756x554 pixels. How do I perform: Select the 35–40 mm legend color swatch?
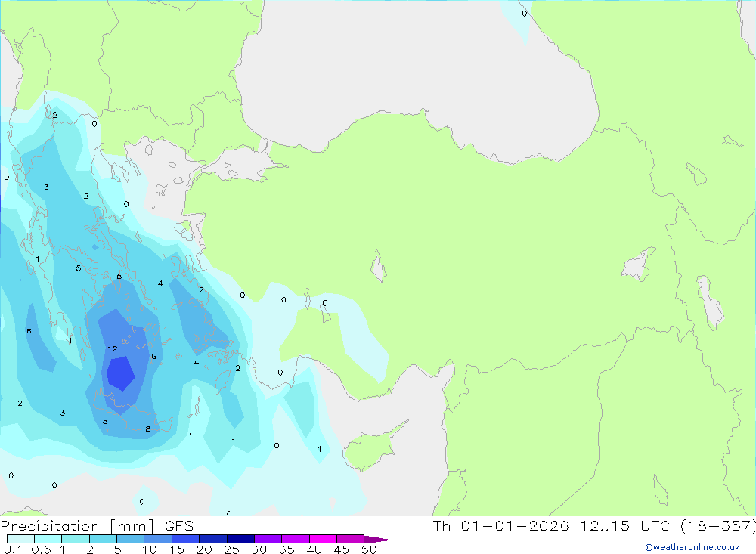point(296,539)
